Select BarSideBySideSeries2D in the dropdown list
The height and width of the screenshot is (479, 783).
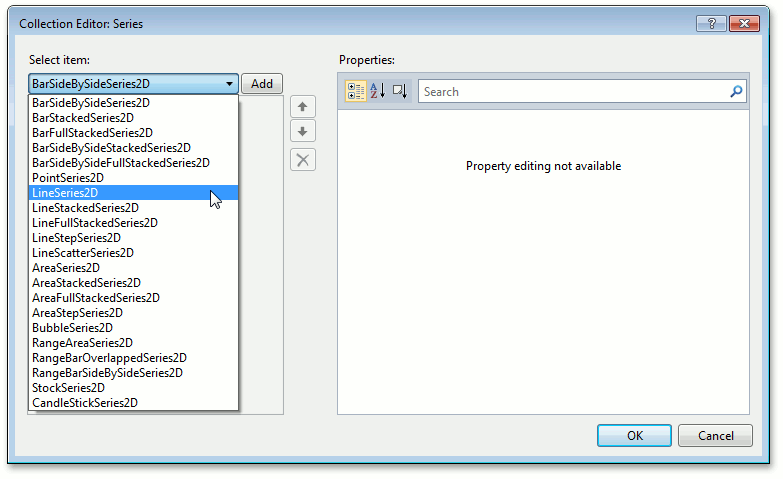[133, 103]
